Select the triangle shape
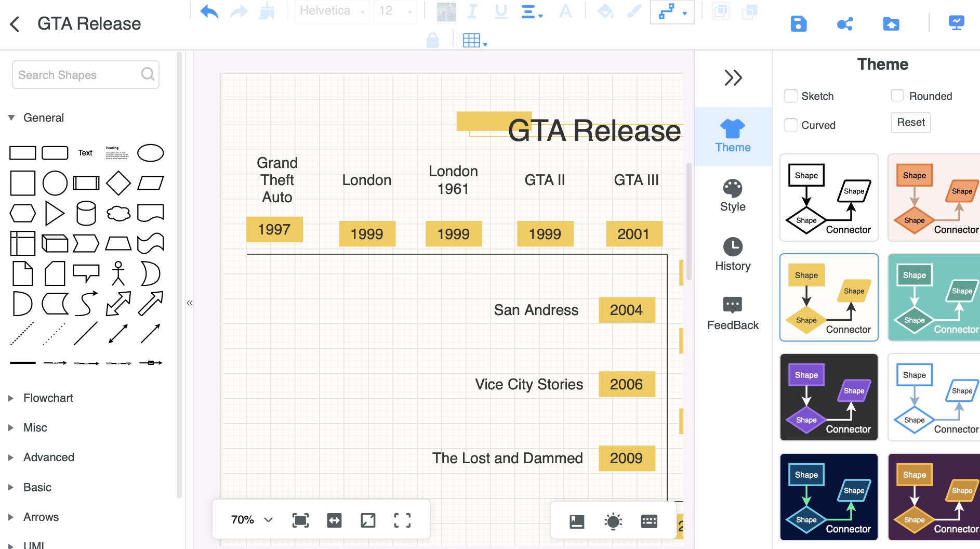 click(55, 213)
